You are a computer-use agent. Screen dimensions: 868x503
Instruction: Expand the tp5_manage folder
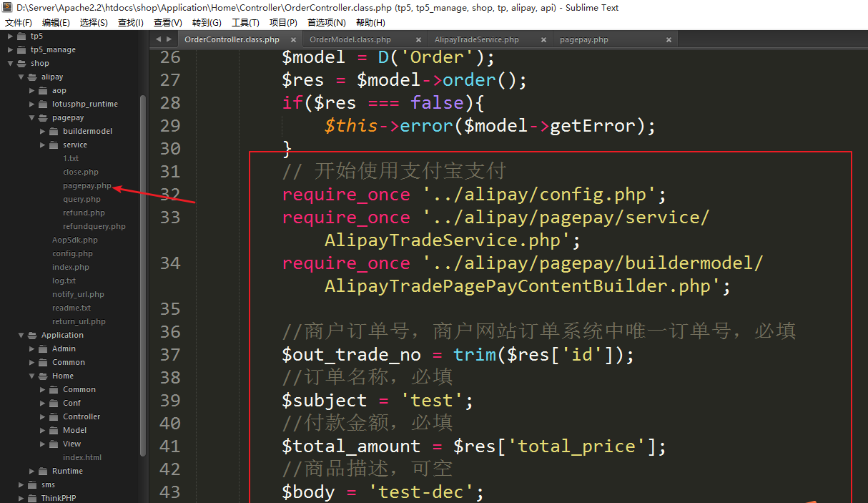11,50
